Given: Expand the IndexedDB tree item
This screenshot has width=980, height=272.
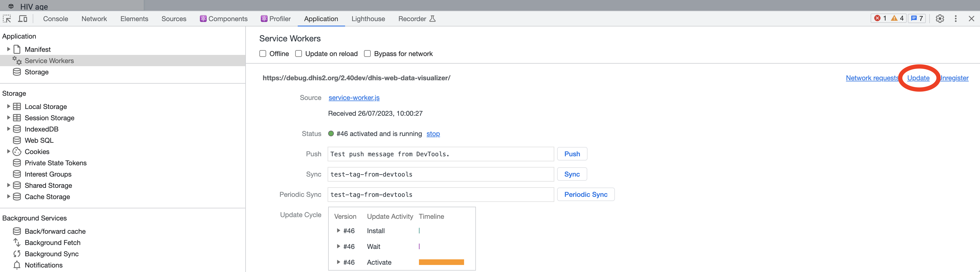Looking at the screenshot, I should [8, 129].
